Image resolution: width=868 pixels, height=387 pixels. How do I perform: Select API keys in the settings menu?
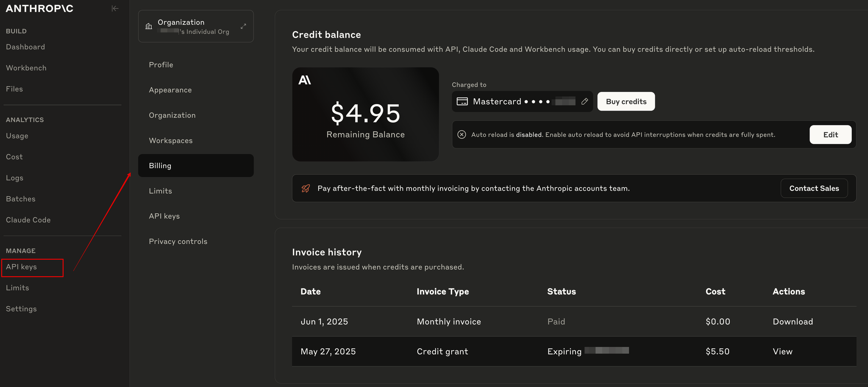196,216
